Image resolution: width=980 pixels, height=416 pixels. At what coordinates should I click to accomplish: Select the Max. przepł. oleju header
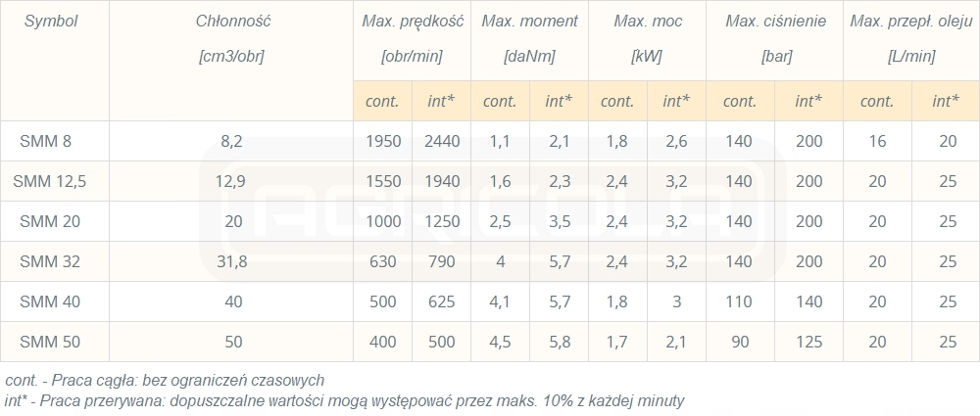(911, 21)
